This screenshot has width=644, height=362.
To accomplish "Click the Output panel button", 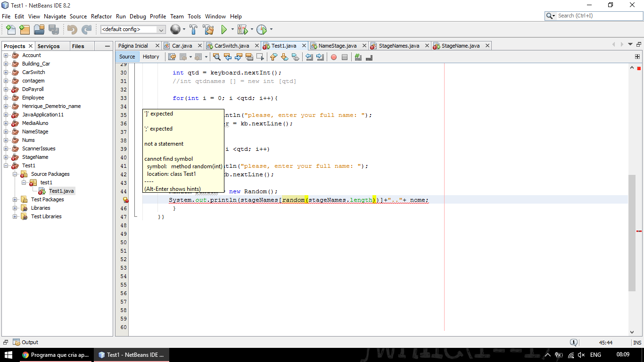I will [x=26, y=342].
